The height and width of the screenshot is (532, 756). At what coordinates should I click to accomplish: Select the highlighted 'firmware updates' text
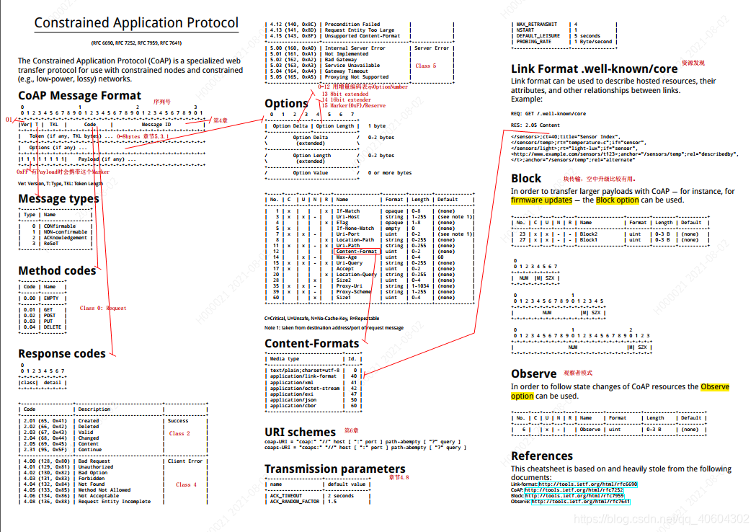pyautogui.click(x=541, y=200)
